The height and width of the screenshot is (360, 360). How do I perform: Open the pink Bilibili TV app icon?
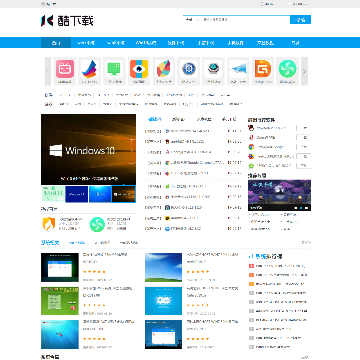[x=65, y=69]
